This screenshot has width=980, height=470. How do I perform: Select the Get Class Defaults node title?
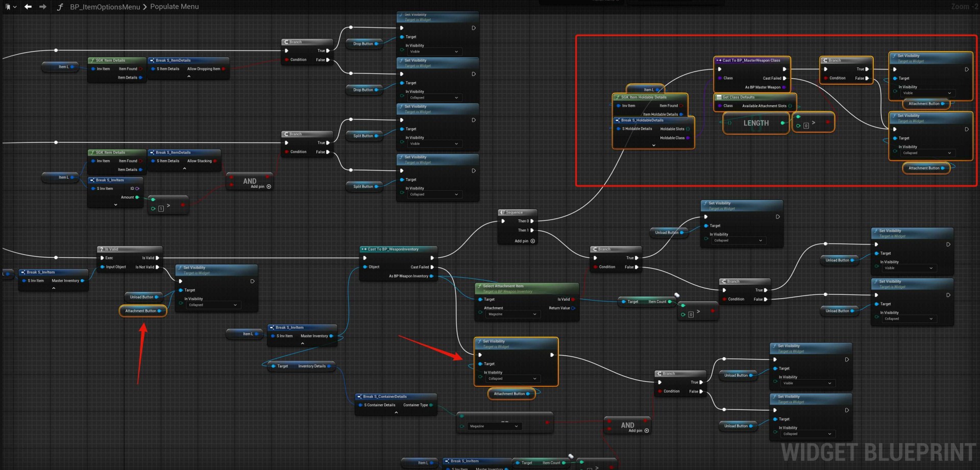coord(738,97)
